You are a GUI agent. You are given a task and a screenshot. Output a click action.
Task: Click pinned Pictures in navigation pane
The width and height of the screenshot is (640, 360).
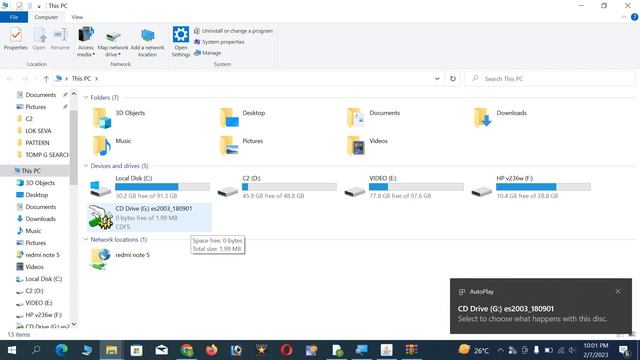tap(36, 107)
